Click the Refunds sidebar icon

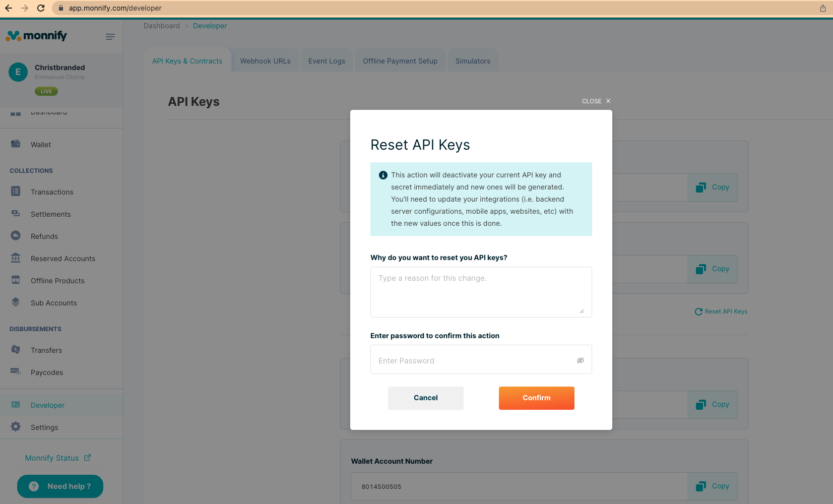pyautogui.click(x=16, y=236)
